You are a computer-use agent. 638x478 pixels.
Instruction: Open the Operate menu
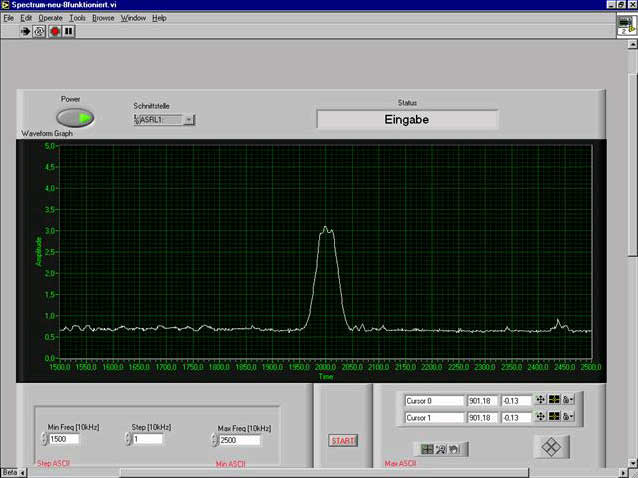click(x=50, y=18)
